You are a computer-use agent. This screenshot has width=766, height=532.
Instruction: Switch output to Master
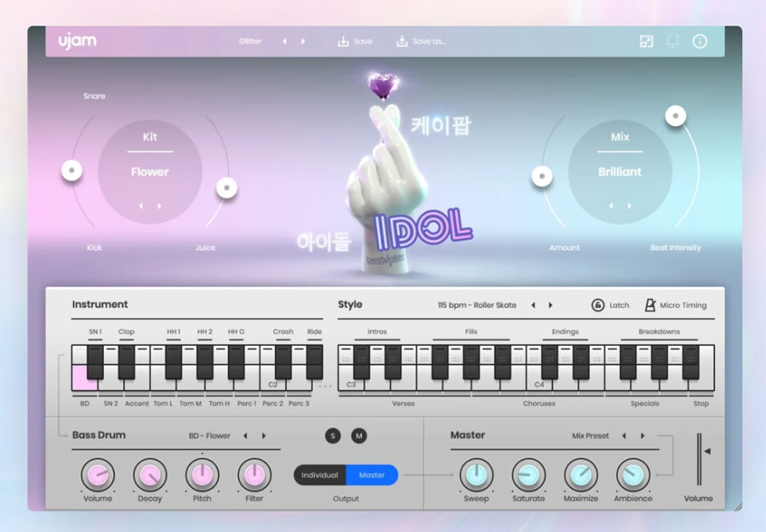(x=372, y=475)
